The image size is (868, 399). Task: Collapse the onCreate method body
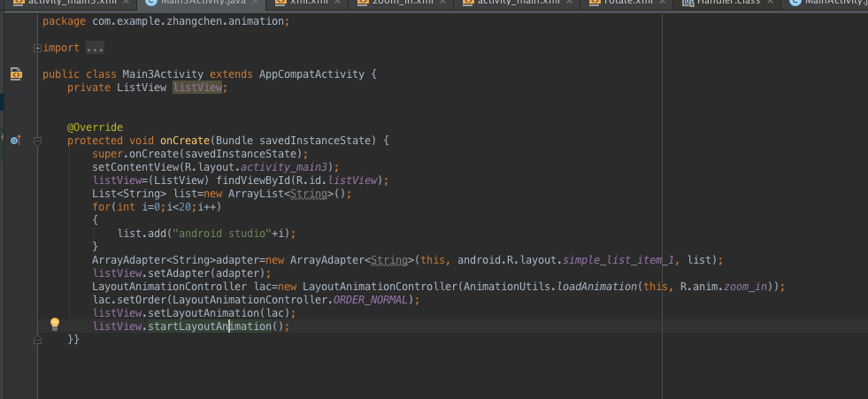point(37,141)
